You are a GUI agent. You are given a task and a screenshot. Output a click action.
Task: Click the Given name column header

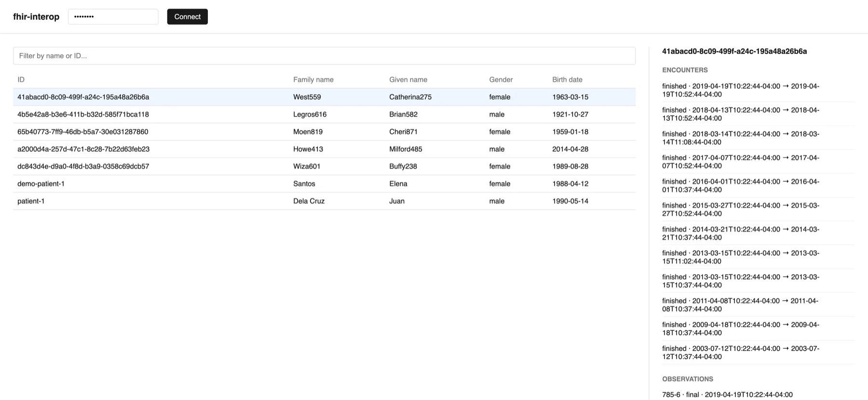(408, 80)
